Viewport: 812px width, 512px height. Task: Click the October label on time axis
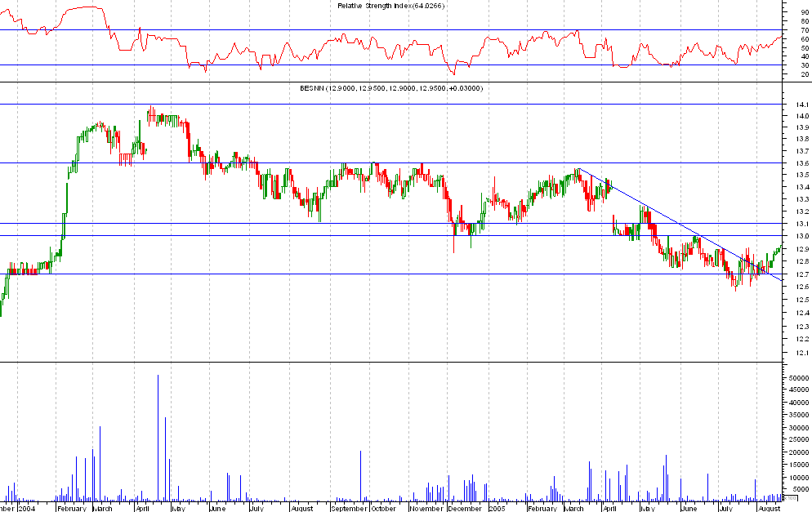coord(384,509)
